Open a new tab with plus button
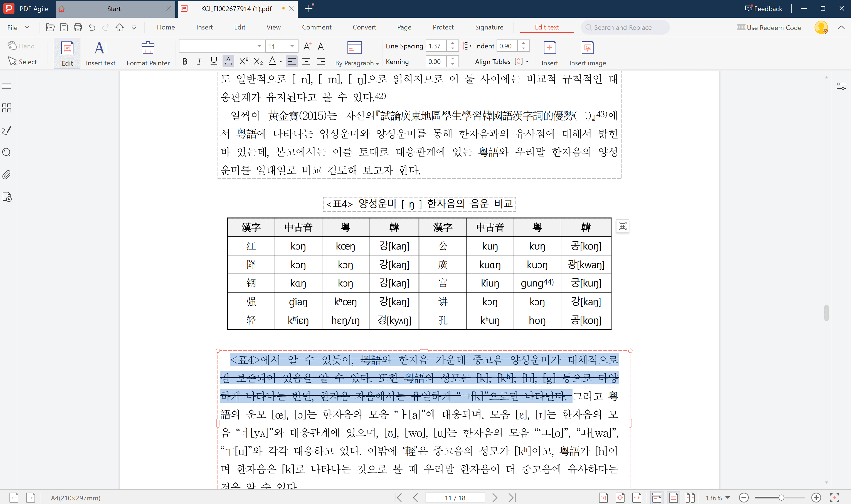851x504 pixels. click(309, 9)
